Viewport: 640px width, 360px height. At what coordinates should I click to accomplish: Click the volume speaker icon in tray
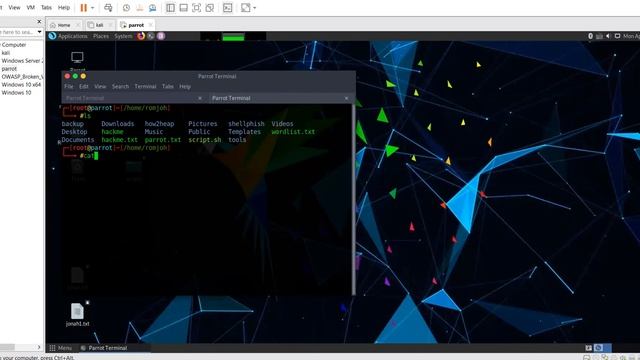(x=608, y=36)
